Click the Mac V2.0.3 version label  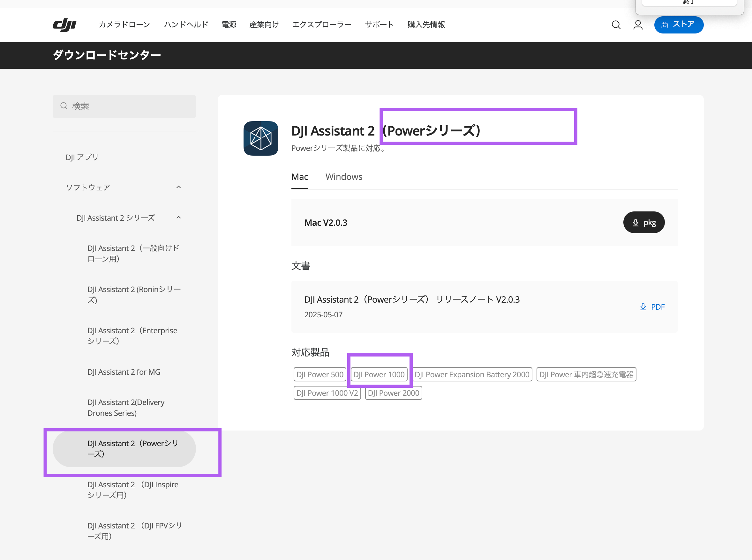coord(326,223)
